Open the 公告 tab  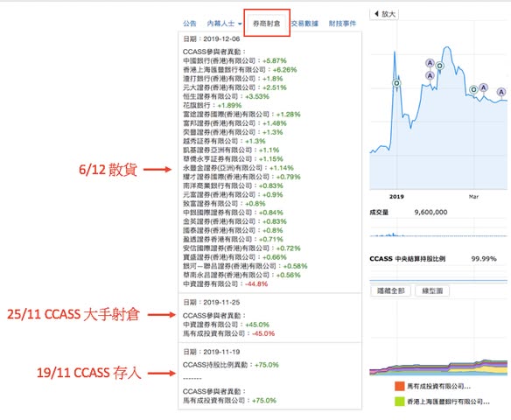pyautogui.click(x=189, y=24)
